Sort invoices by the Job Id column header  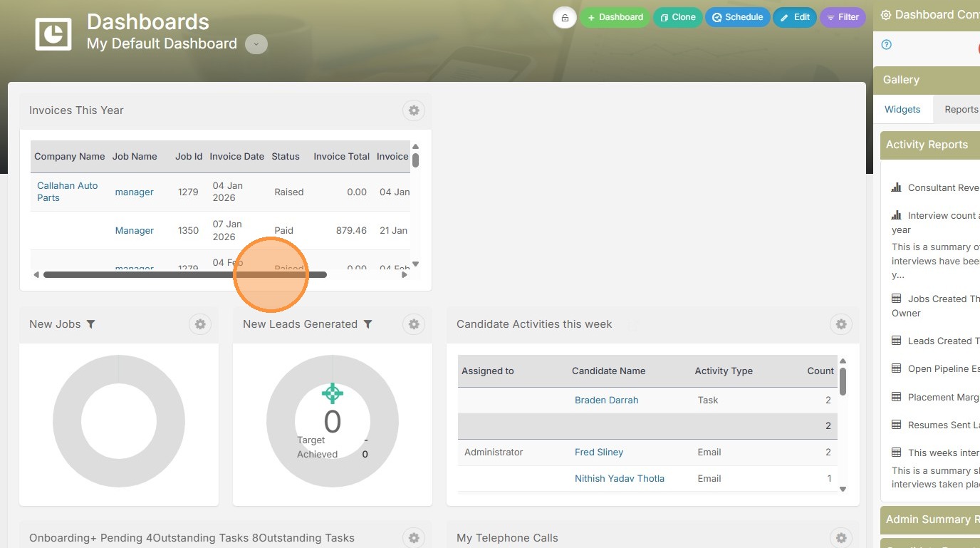coord(189,157)
